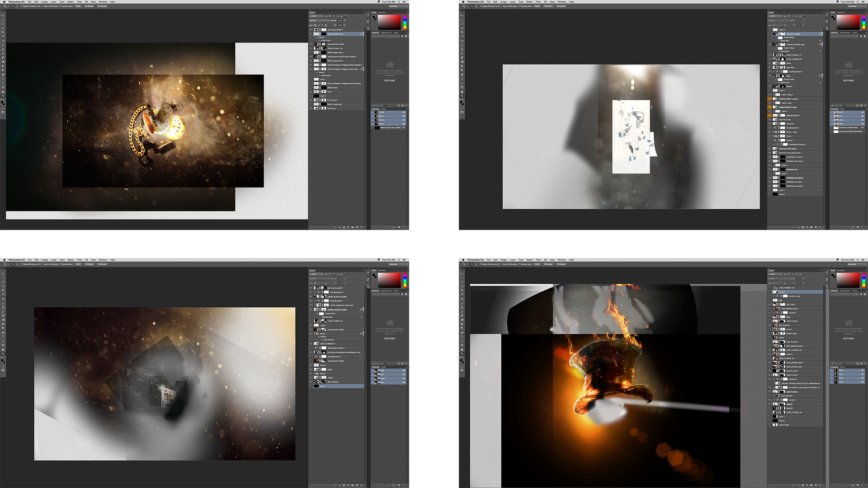Image resolution: width=868 pixels, height=488 pixels.
Task: Click the hue spectrum strip in watch window
Action: pos(405,23)
